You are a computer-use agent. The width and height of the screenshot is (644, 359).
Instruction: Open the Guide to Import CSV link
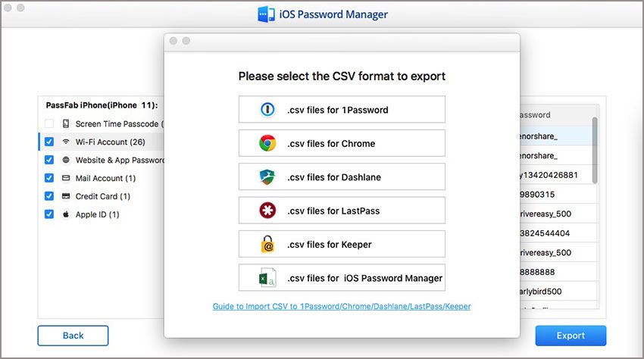pos(342,306)
